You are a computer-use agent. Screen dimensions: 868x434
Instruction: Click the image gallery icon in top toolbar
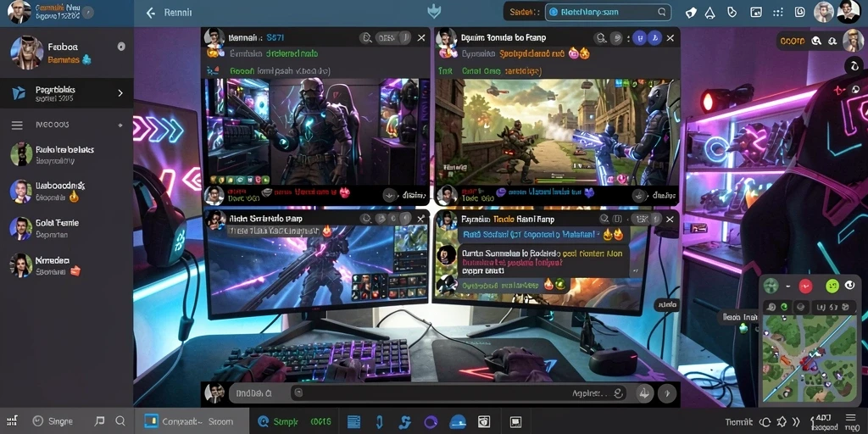[x=755, y=12]
